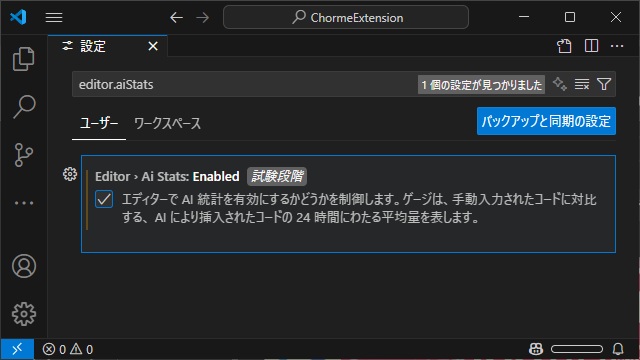This screenshot has height=360, width=640.
Task: Switch to the ワークスペース settings tab
Action: pos(167,123)
